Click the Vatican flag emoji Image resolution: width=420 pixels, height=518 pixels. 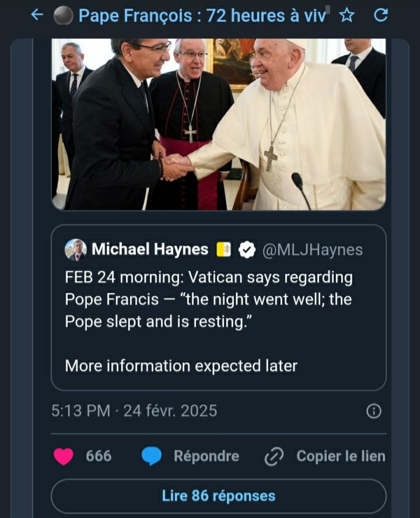point(224,250)
